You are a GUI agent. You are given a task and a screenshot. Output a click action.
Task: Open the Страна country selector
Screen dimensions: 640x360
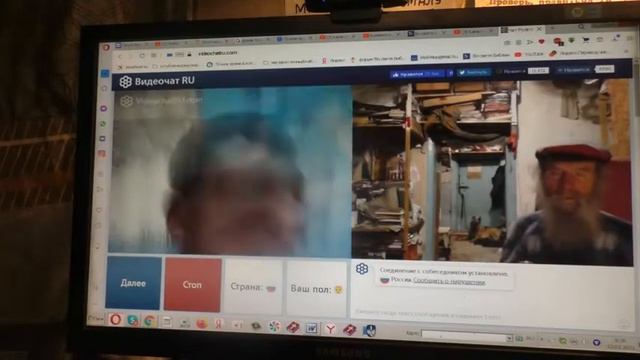pos(253,287)
